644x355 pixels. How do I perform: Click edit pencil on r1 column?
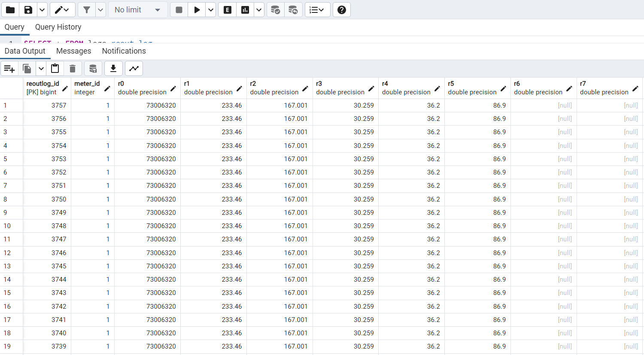(x=240, y=88)
